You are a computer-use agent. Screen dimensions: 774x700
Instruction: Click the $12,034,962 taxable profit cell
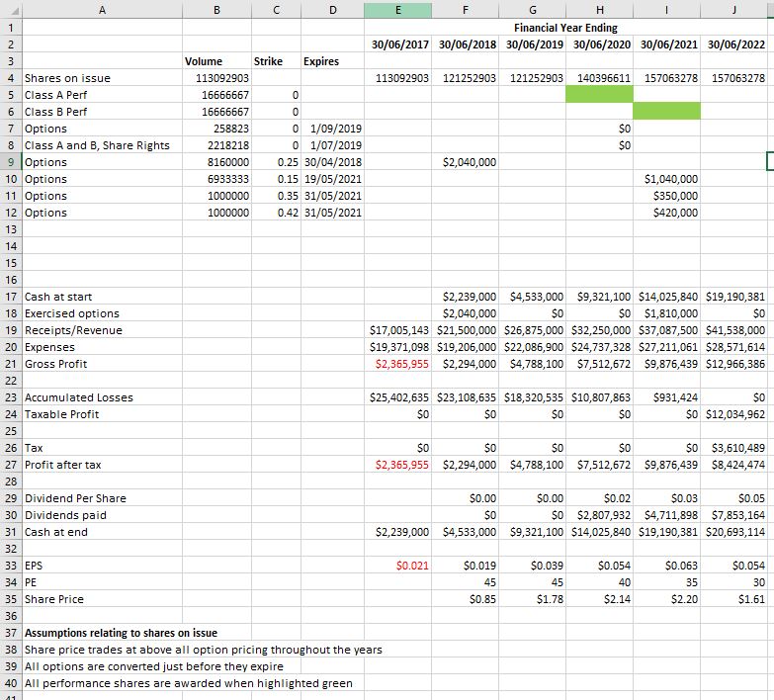coord(734,414)
